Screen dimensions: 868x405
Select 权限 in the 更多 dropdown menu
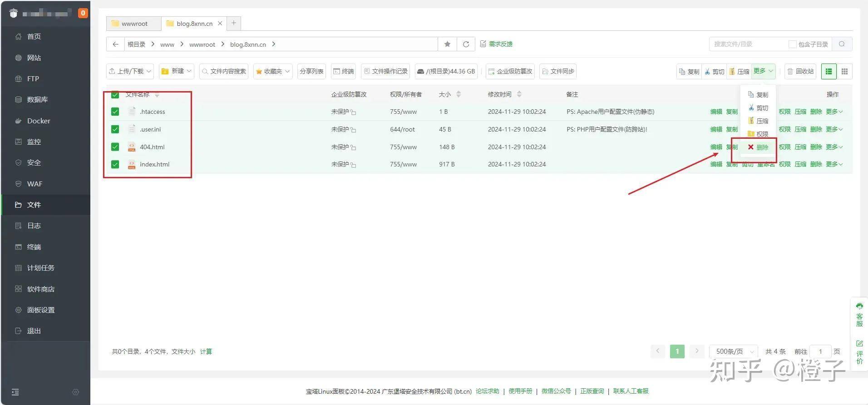click(x=758, y=134)
